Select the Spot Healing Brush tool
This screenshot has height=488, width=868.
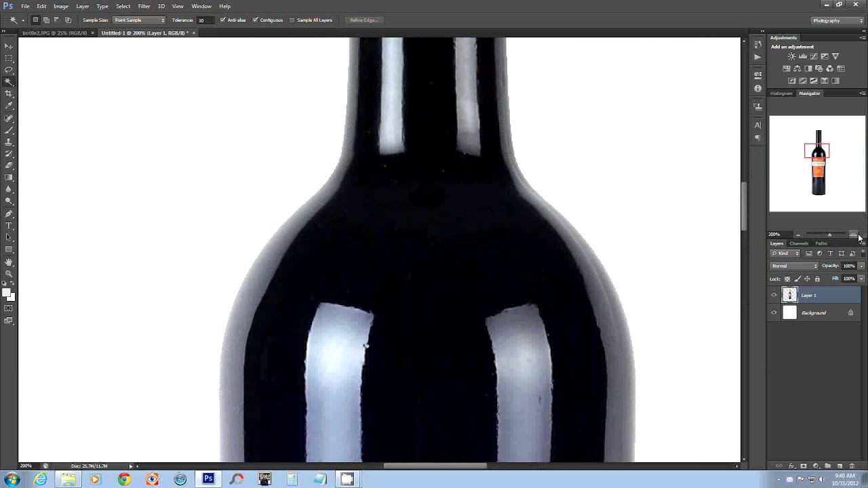point(9,118)
